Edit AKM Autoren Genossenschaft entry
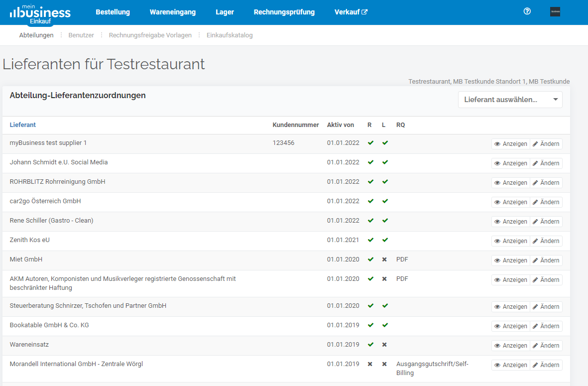 (x=546, y=280)
